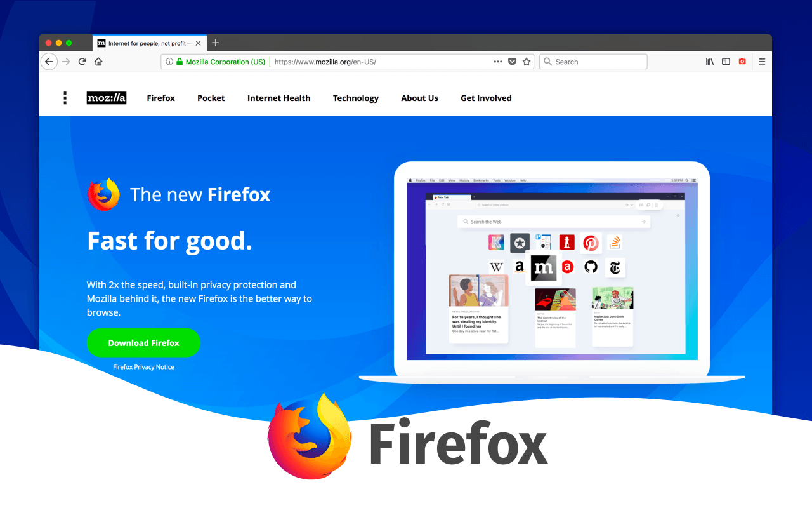
Task: Go to the home page icon
Action: click(x=98, y=62)
